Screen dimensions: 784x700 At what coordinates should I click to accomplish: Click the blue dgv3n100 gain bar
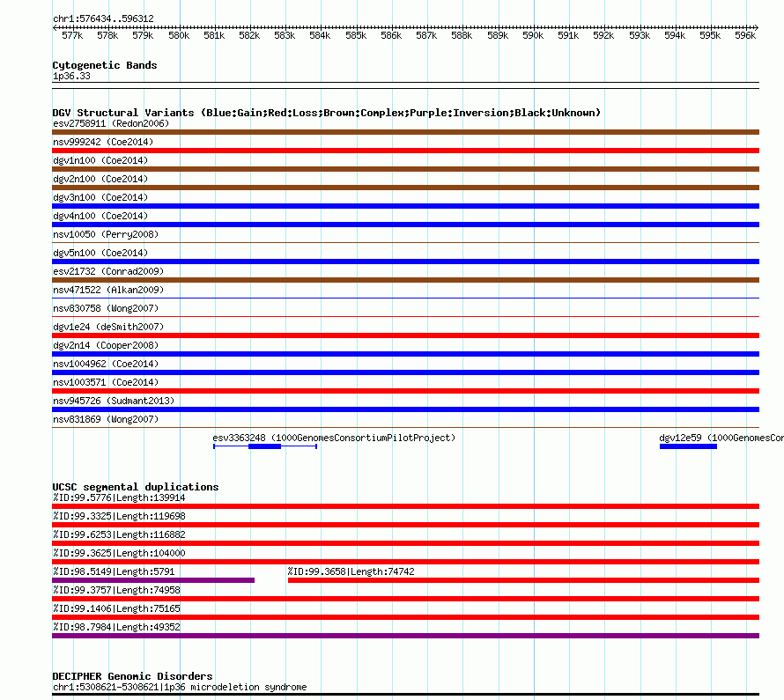click(x=405, y=206)
